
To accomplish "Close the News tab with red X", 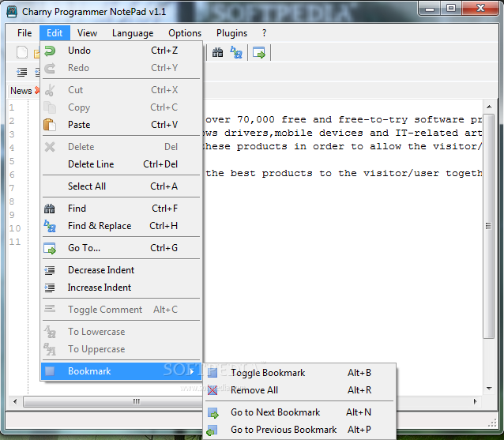I will 37,91.
